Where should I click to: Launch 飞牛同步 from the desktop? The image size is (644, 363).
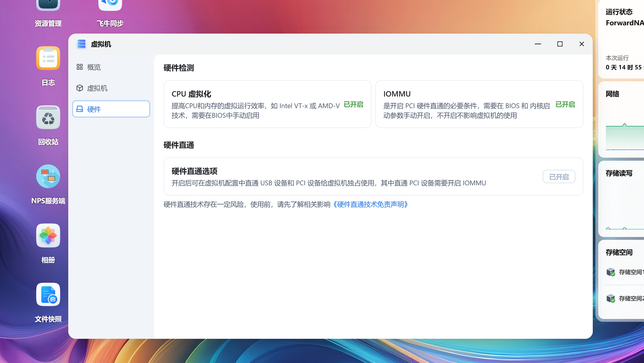tap(110, 5)
